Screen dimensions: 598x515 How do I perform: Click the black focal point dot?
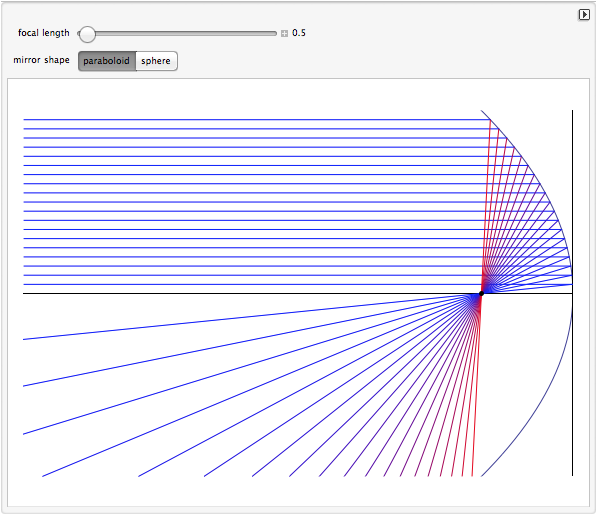[481, 293]
